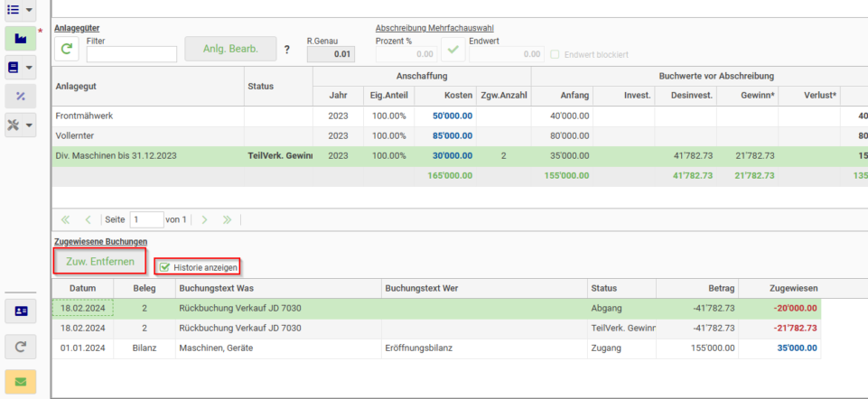Expand the list icon dropdown in sidebar
Image resolution: width=868 pixels, height=399 pixels.
(x=29, y=9)
